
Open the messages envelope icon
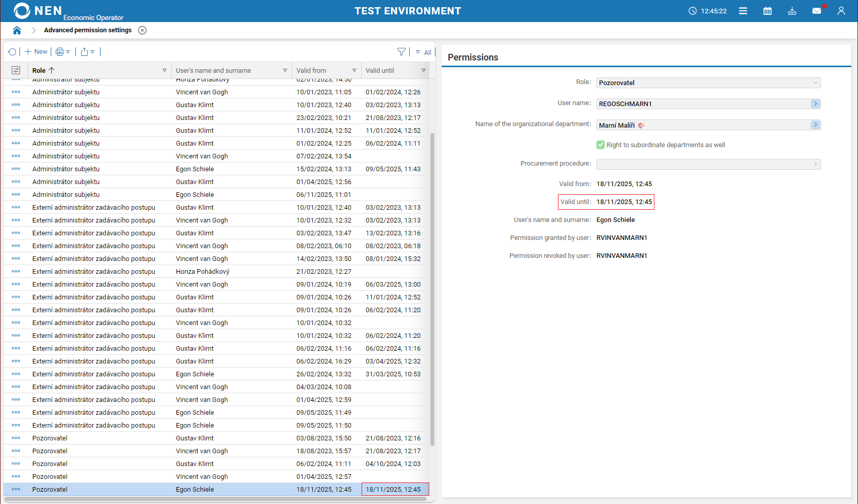tap(816, 11)
